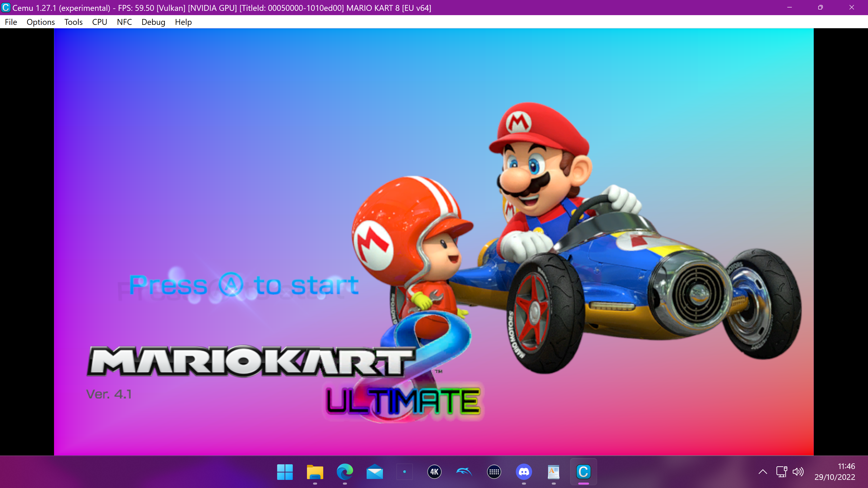Open the document editor app in taskbar
The height and width of the screenshot is (488, 868).
[x=554, y=472]
